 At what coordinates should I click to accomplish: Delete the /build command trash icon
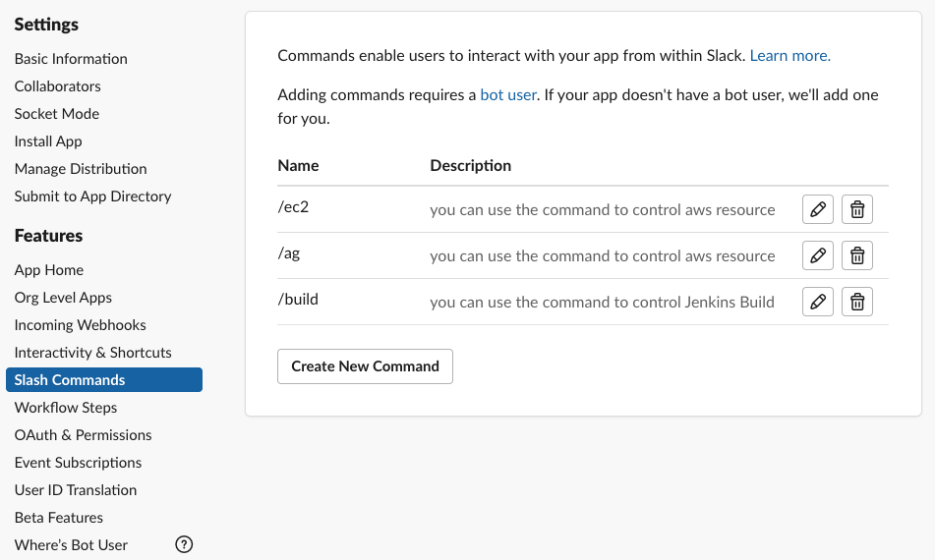[x=857, y=302]
